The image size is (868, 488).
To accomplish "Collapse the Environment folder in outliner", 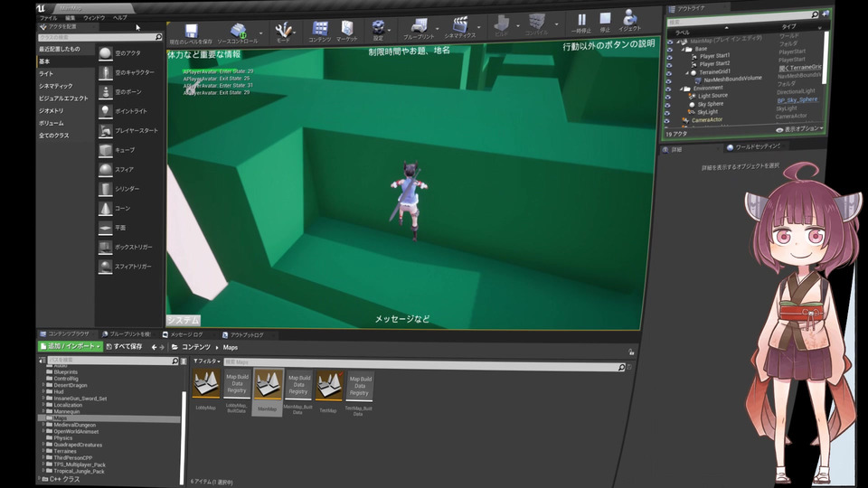I will coord(681,89).
